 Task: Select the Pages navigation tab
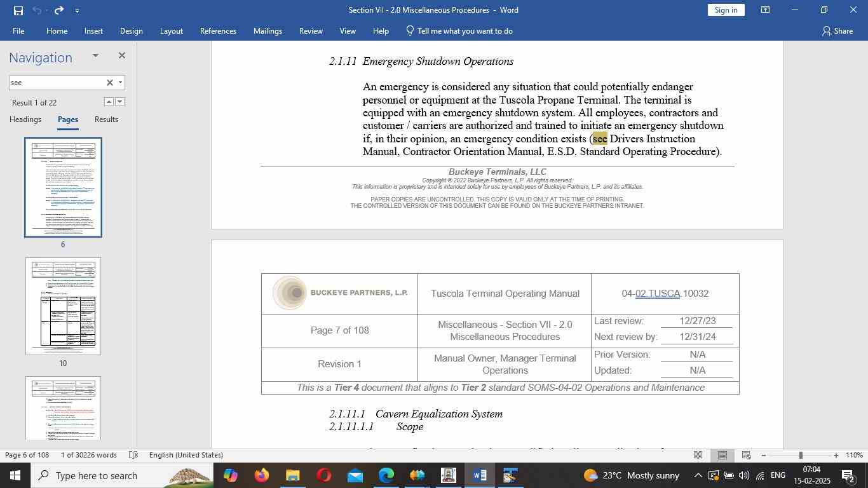pos(68,119)
